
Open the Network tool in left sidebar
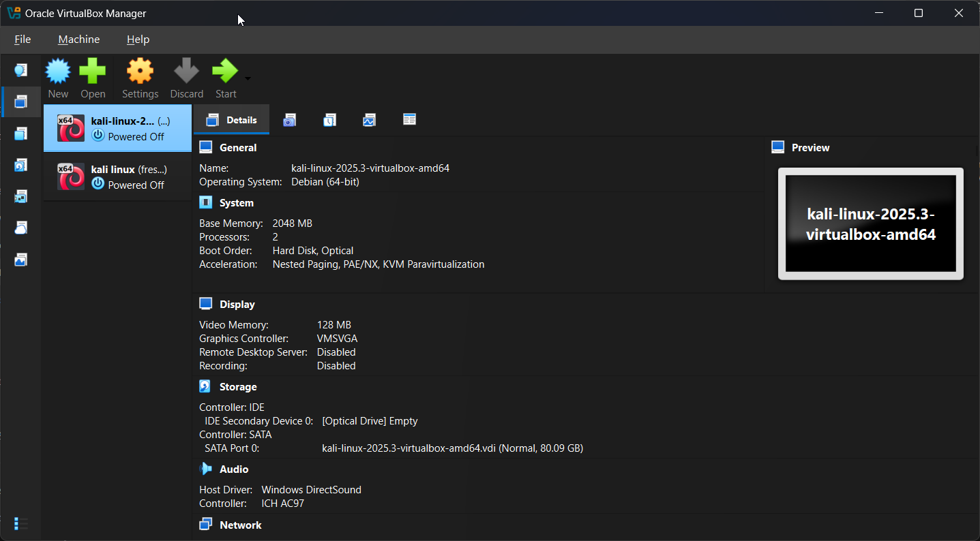(x=21, y=196)
